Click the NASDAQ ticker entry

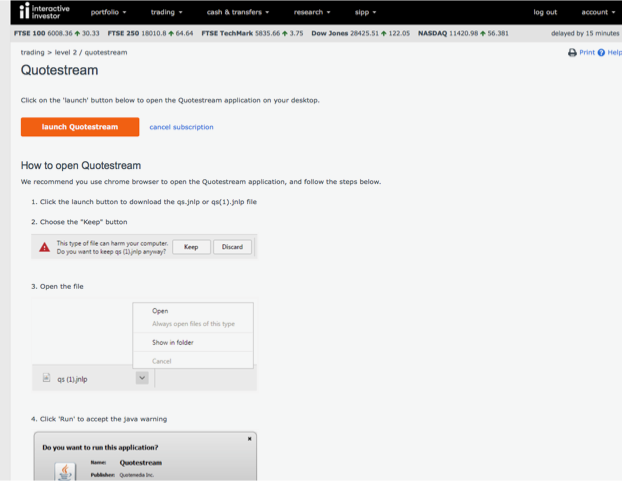pyautogui.click(x=463, y=33)
